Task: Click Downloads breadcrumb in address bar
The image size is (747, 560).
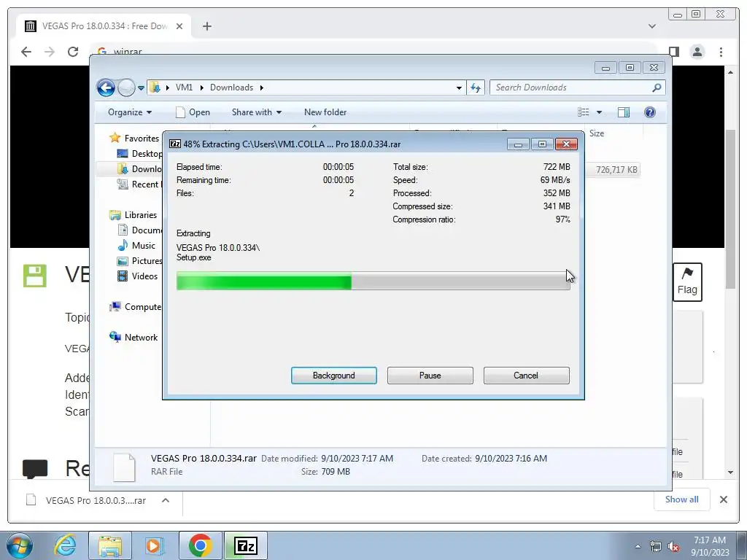Action: click(231, 87)
